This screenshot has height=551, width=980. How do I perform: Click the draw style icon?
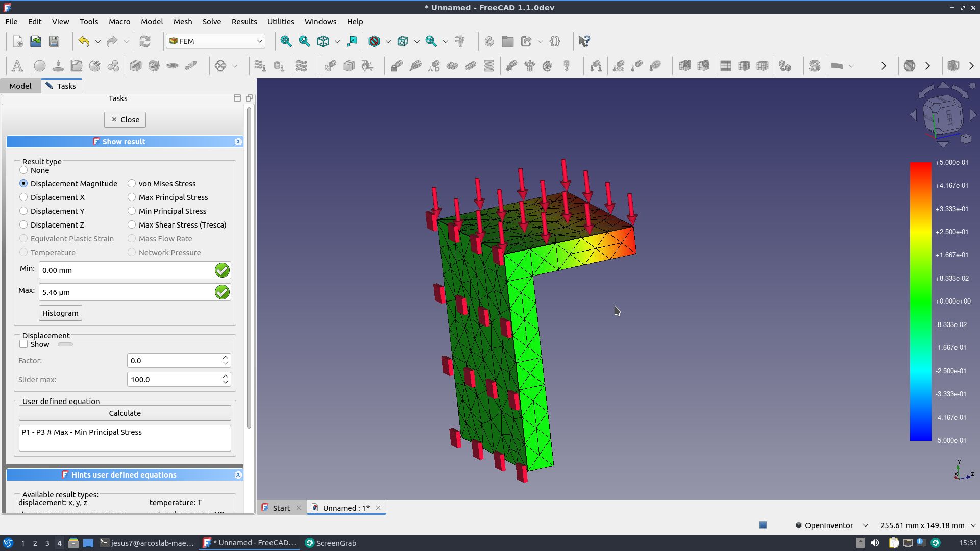tap(374, 41)
